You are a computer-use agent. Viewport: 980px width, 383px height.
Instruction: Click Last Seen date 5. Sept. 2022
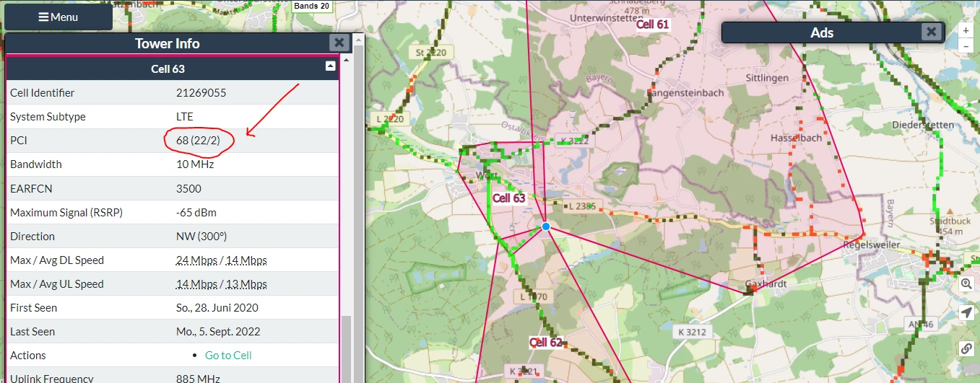pyautogui.click(x=219, y=331)
